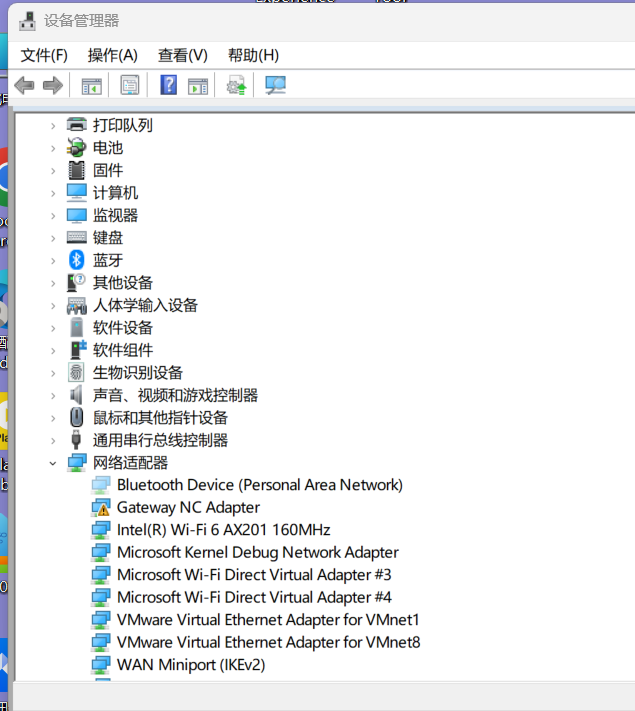635x711 pixels.
Task: Open the 文件(F) menu
Action: point(44,55)
